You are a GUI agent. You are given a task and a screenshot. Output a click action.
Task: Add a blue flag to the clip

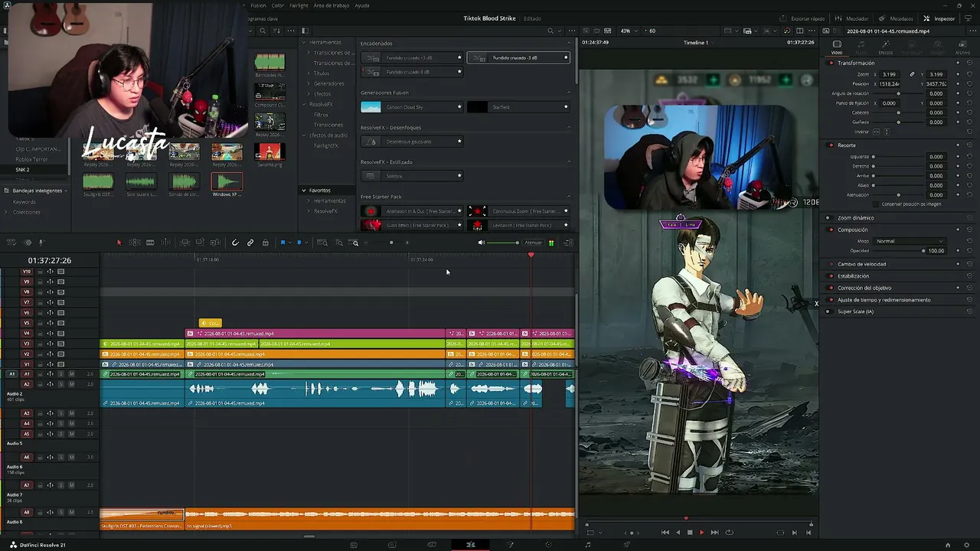[283, 243]
